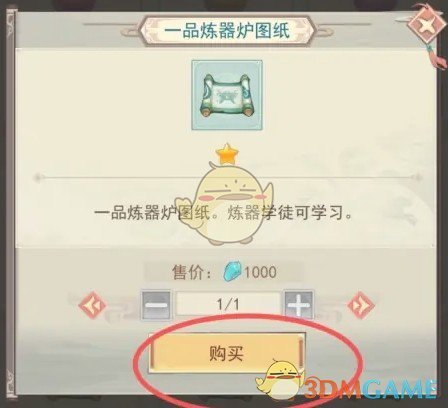The height and width of the screenshot is (408, 448).
Task: Click the 1000 price value
Action: [x=260, y=272]
